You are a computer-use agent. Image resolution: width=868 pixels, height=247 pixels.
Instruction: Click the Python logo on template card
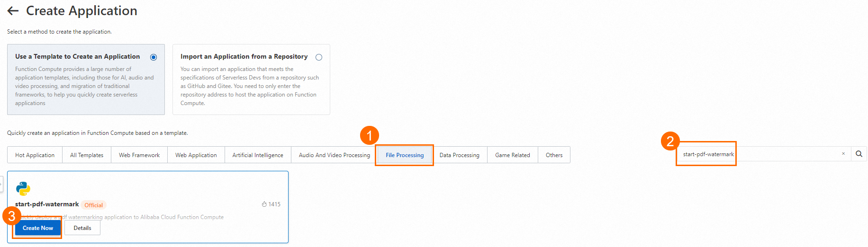[x=23, y=188]
